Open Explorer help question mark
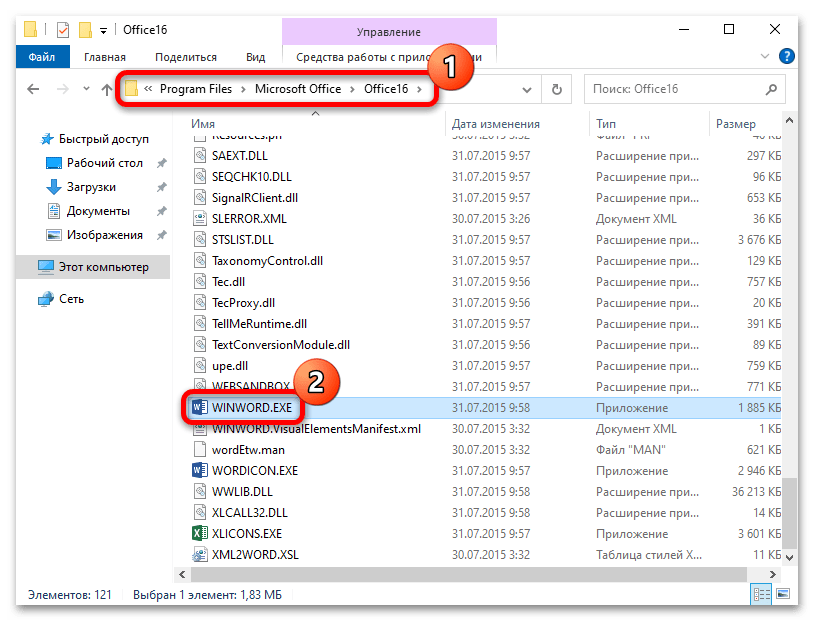Screen dimensions: 814x621 tap(787, 56)
